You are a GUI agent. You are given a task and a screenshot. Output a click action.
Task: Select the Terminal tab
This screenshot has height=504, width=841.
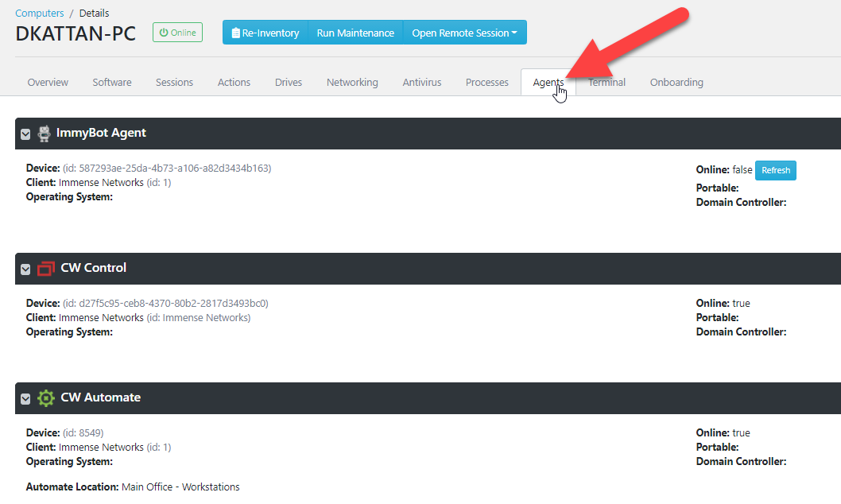607,83
